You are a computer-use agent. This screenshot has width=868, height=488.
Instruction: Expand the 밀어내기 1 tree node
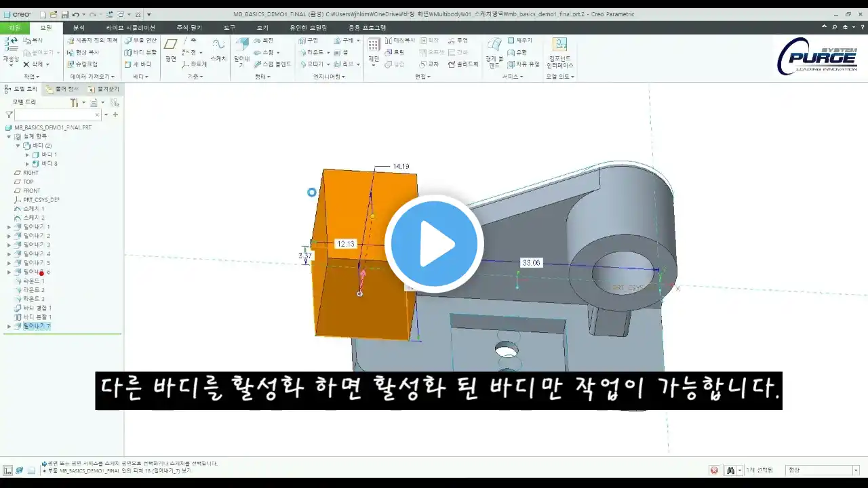[9, 227]
